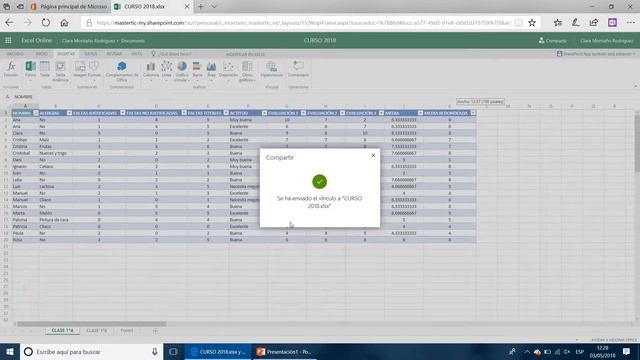This screenshot has width=640, height=360.
Task: Click the Compartir share button
Action: point(552,40)
